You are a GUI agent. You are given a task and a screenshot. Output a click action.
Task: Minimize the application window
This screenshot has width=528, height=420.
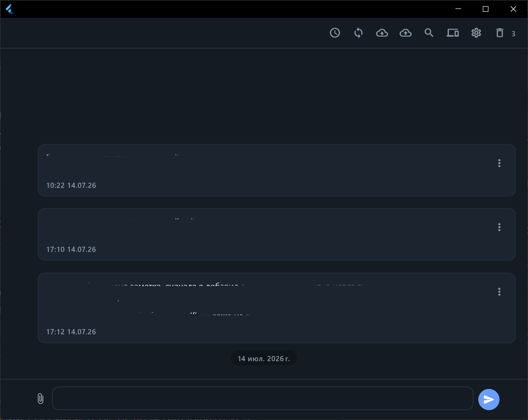pyautogui.click(x=458, y=9)
